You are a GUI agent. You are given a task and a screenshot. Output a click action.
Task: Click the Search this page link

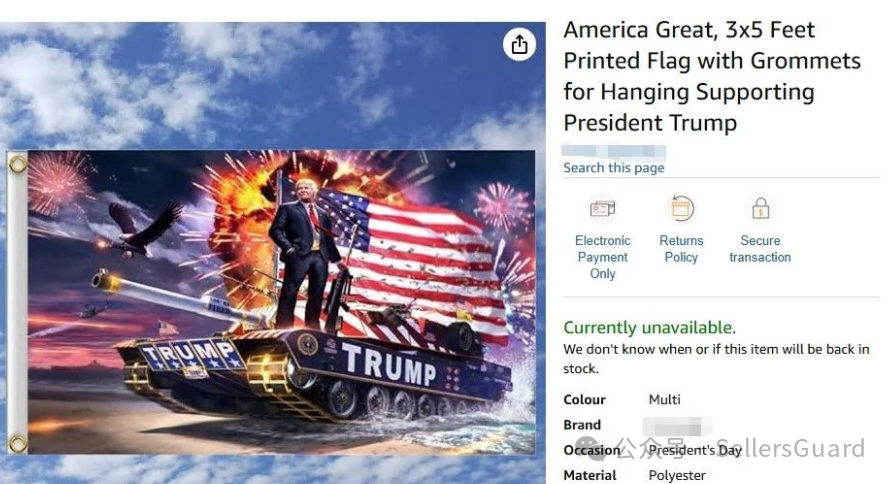click(x=614, y=168)
